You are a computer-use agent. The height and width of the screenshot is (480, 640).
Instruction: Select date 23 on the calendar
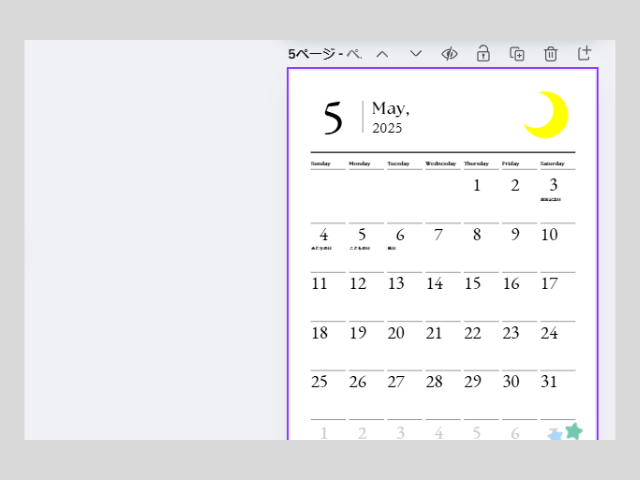(511, 333)
